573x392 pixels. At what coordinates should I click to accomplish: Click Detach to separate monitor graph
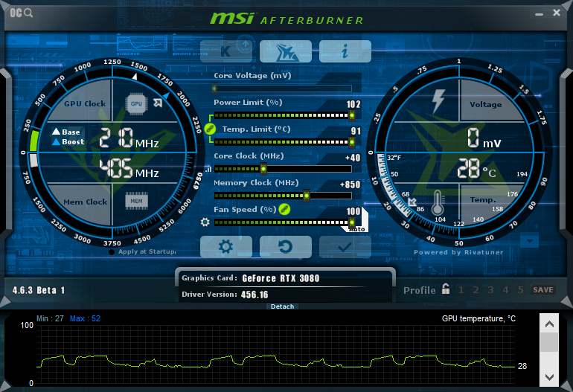[283, 306]
